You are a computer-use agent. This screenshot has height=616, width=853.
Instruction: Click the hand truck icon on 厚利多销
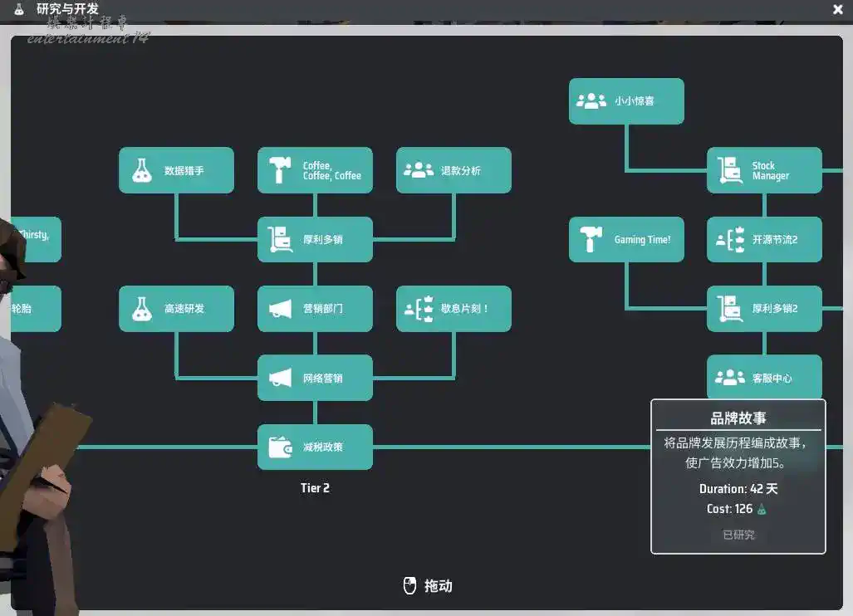coord(280,240)
